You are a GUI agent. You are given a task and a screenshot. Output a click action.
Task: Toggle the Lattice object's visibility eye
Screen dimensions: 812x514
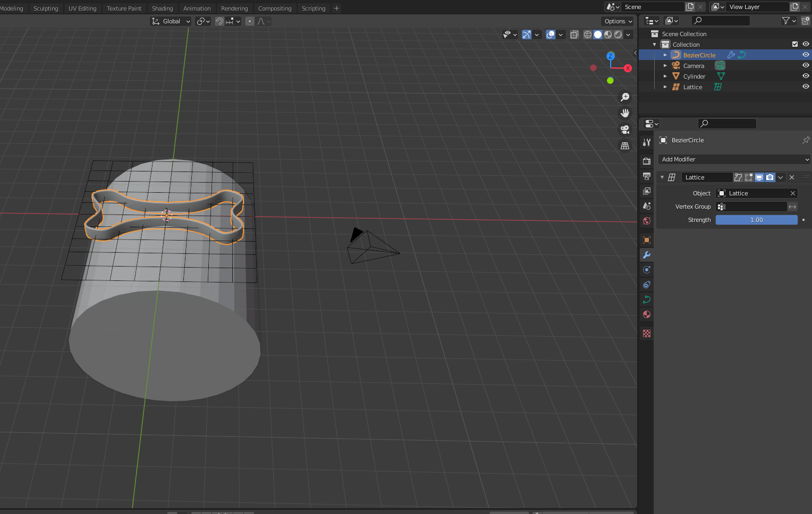[805, 87]
